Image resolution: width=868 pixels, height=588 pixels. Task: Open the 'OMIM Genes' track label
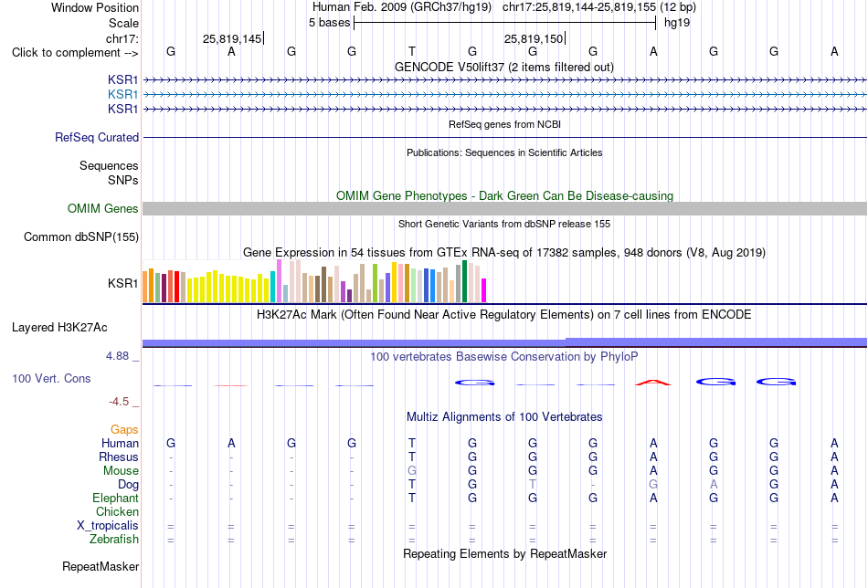pos(103,208)
